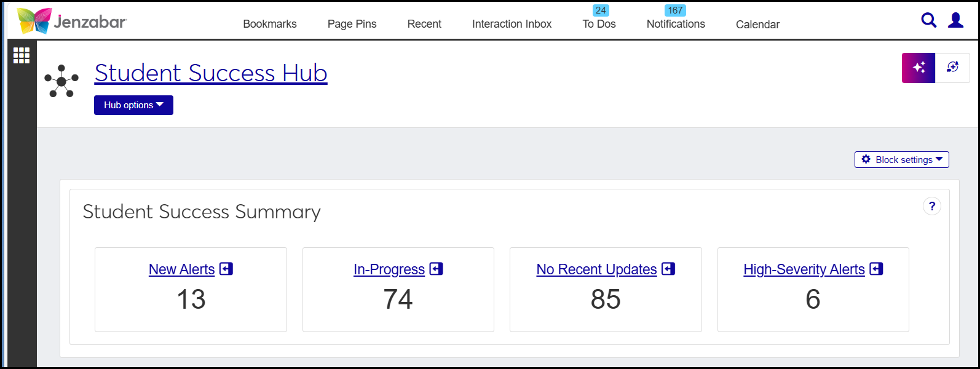Image resolution: width=980 pixels, height=369 pixels.
Task: Open the apps grid menu icon
Action: pyautogui.click(x=22, y=55)
